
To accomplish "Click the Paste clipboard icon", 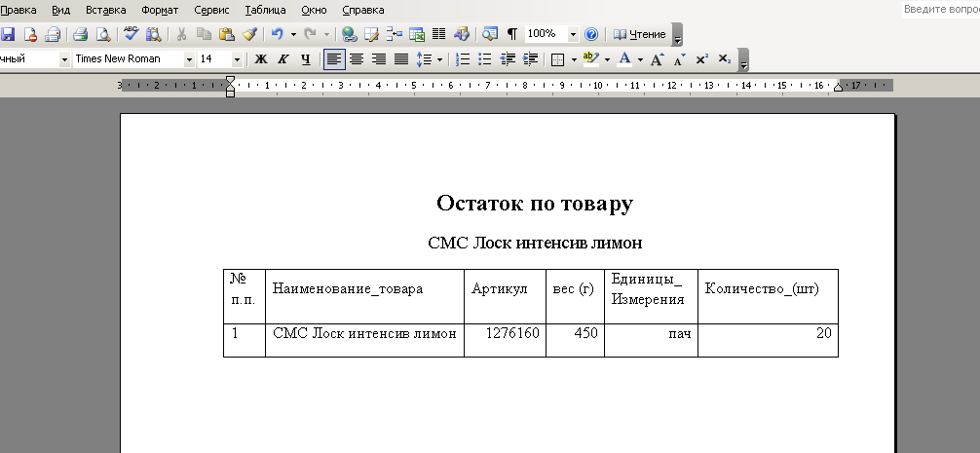I will [226, 34].
